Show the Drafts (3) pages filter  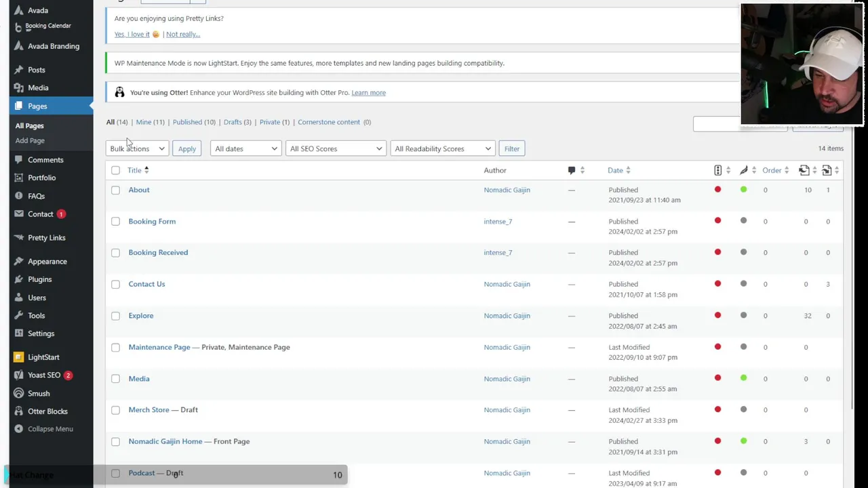pyautogui.click(x=237, y=122)
